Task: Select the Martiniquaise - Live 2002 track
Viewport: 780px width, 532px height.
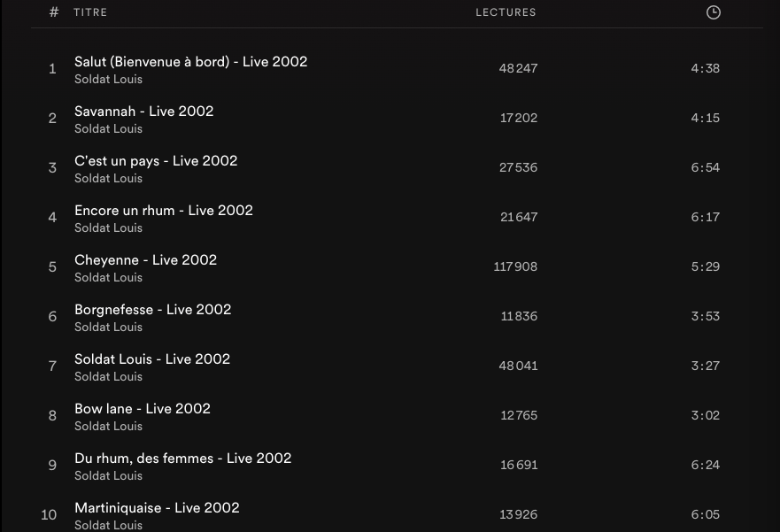Action: pyautogui.click(x=157, y=508)
